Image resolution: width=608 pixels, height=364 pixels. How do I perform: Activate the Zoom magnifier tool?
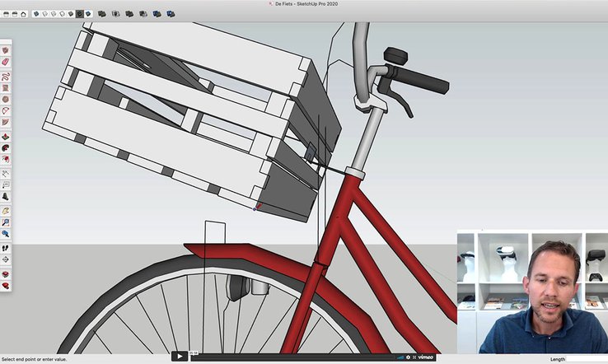5,222
